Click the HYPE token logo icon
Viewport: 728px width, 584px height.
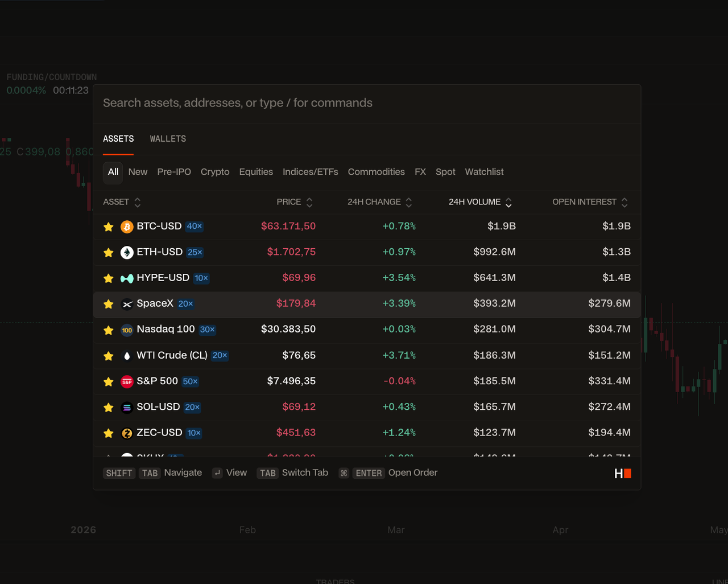click(127, 278)
